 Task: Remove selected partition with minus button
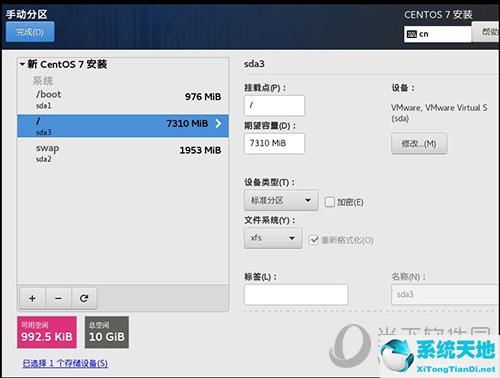coord(58,298)
